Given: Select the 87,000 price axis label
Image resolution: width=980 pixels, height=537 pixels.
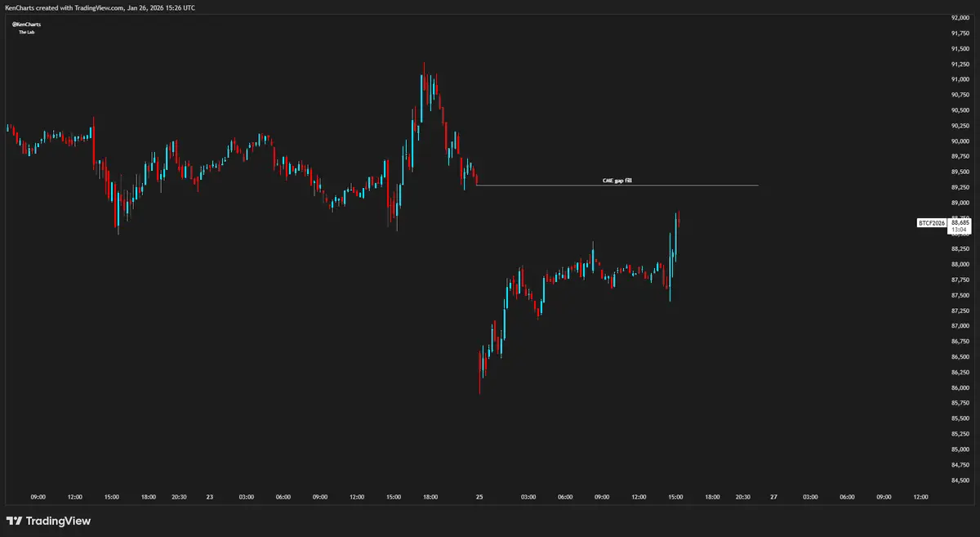Looking at the screenshot, I should click(x=960, y=326).
